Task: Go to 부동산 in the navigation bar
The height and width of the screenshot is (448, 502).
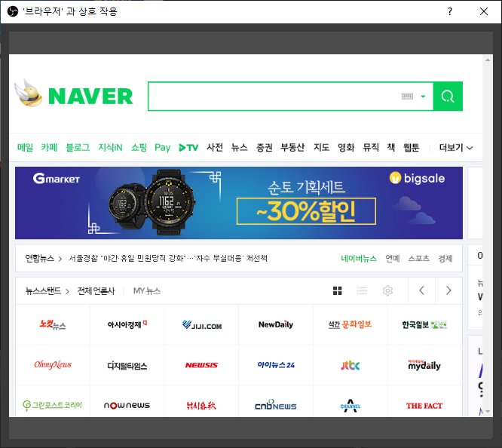Action: pos(292,147)
